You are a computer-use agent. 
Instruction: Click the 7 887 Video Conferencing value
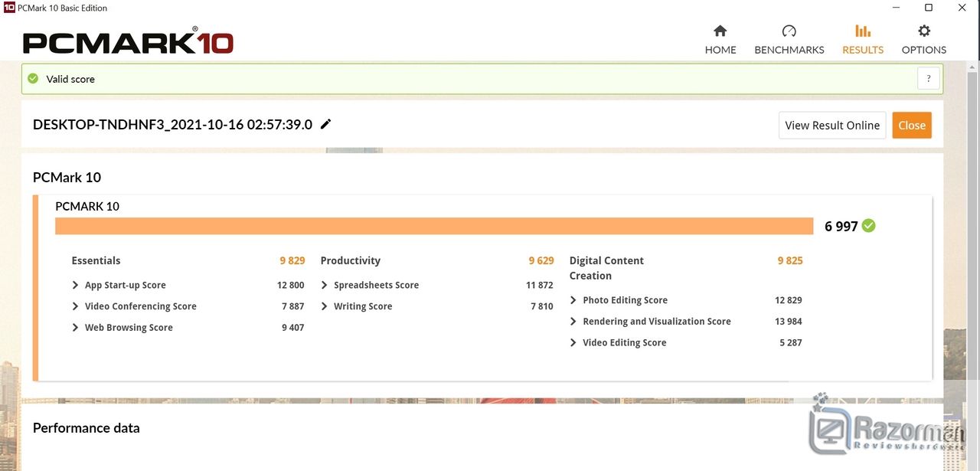tap(292, 306)
